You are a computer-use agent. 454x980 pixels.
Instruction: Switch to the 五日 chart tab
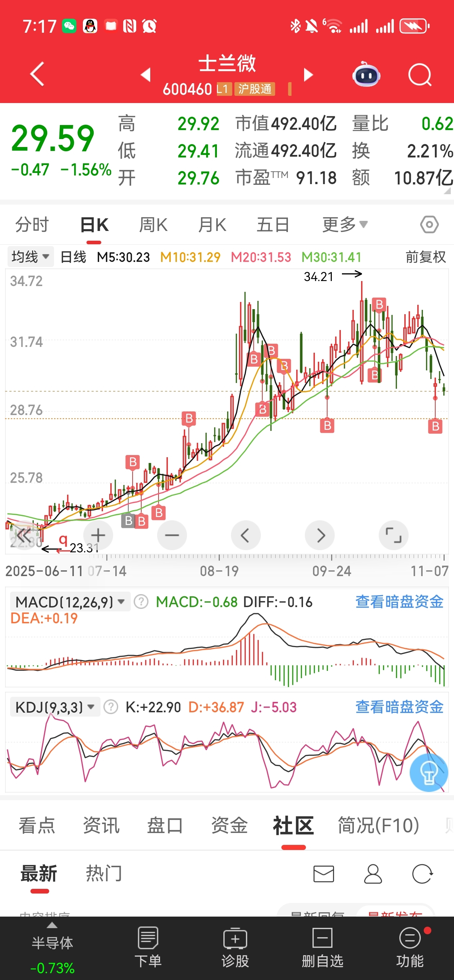point(273,224)
